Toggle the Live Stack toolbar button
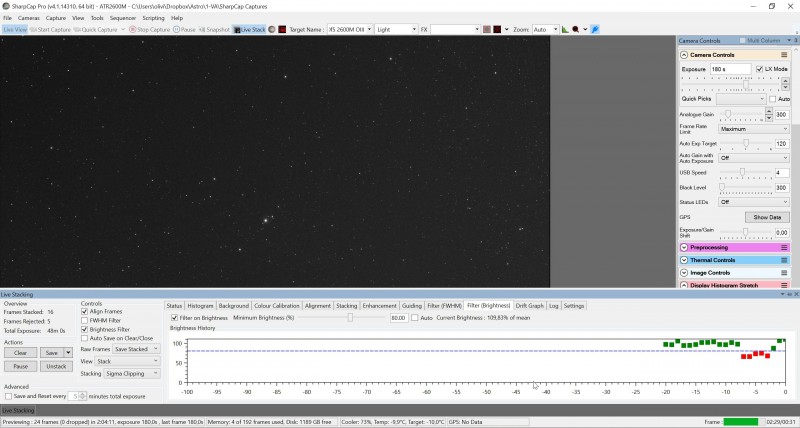This screenshot has width=800, height=428. pos(250,30)
